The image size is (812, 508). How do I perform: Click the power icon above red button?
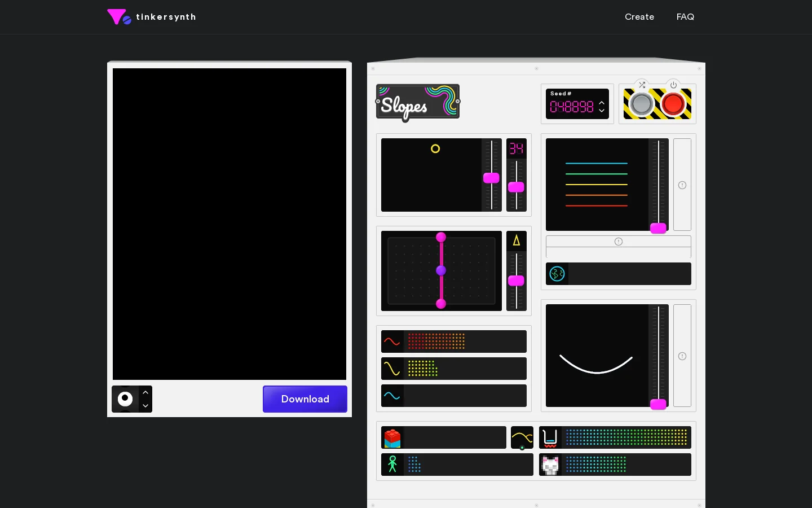pos(673,85)
